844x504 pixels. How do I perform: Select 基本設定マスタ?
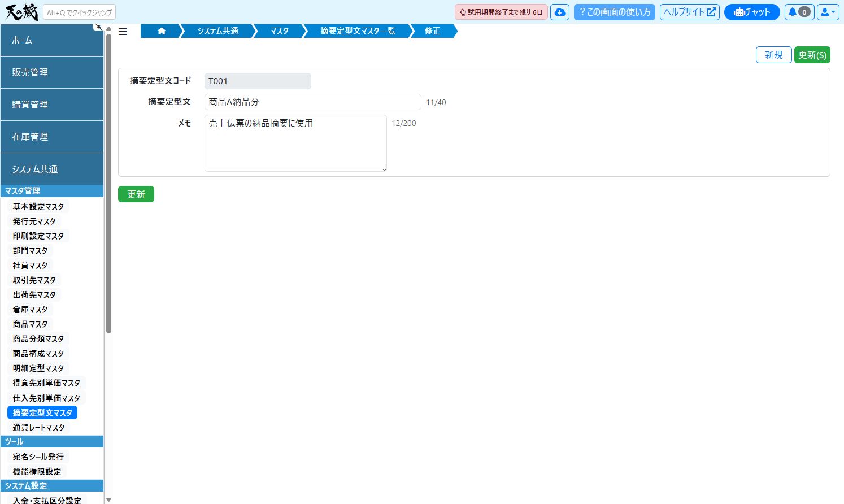(x=38, y=207)
